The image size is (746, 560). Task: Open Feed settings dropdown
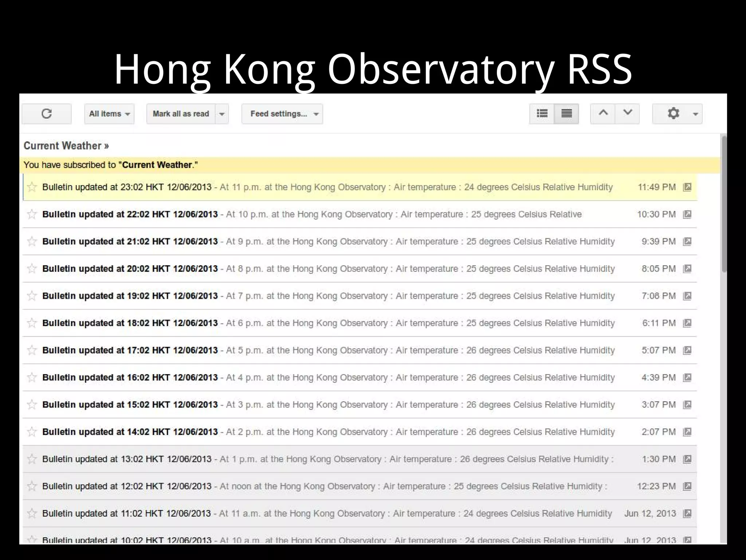282,114
